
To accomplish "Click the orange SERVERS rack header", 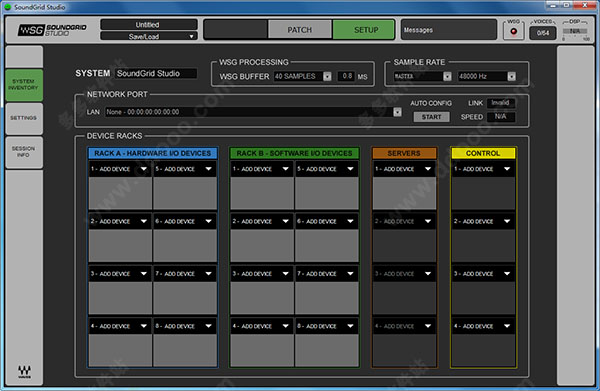I will tap(404, 153).
